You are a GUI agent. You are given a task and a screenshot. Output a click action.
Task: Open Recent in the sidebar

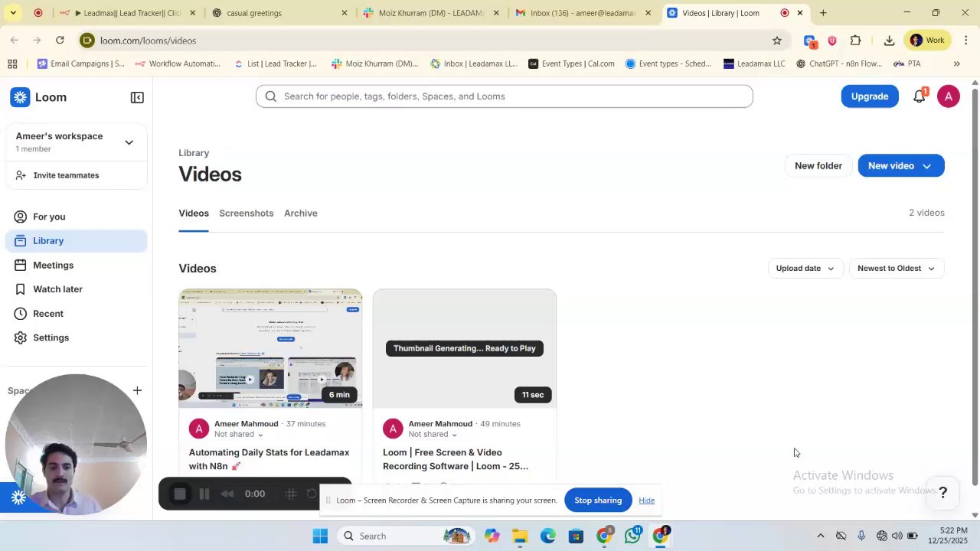pyautogui.click(x=77, y=314)
